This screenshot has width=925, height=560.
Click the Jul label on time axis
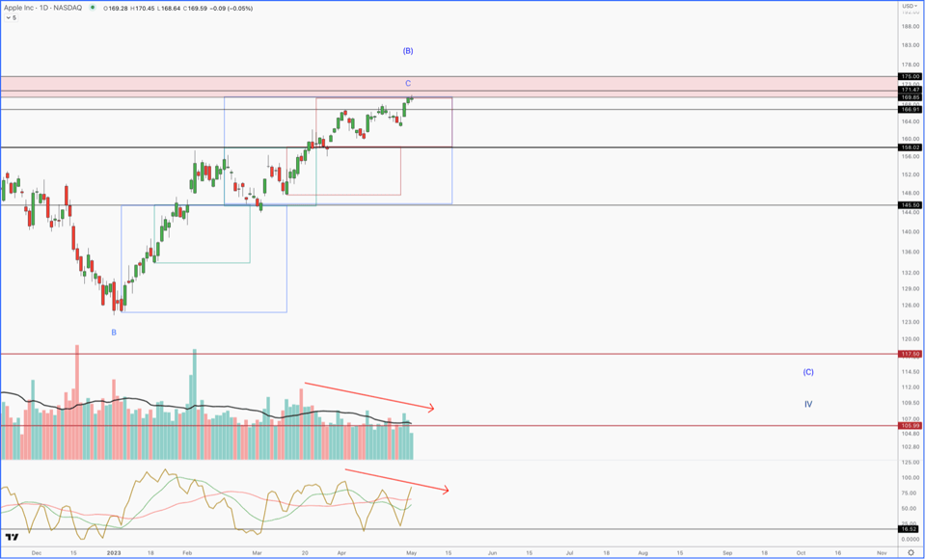click(x=570, y=553)
